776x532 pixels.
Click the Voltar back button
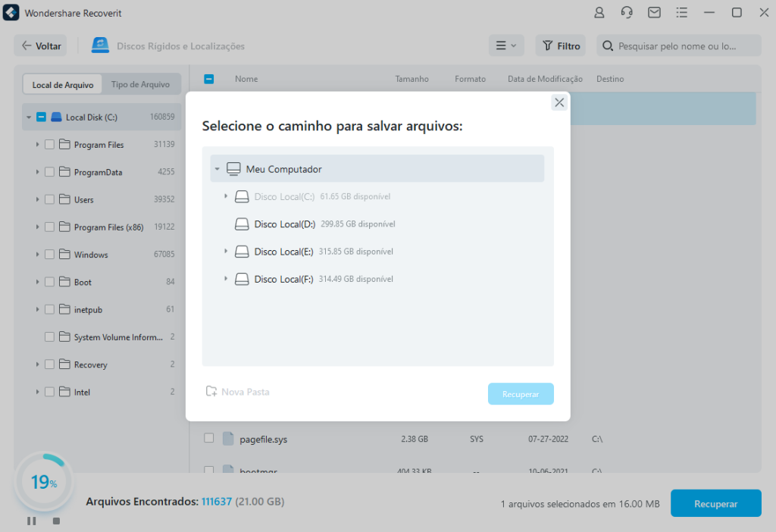click(x=41, y=46)
